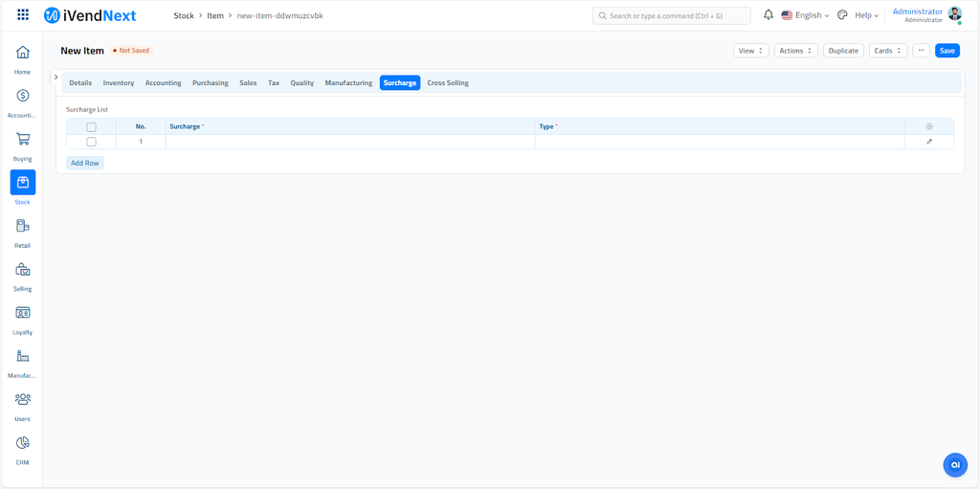Open the theme palette icon
The width and height of the screenshot is (980, 489).
click(842, 15)
